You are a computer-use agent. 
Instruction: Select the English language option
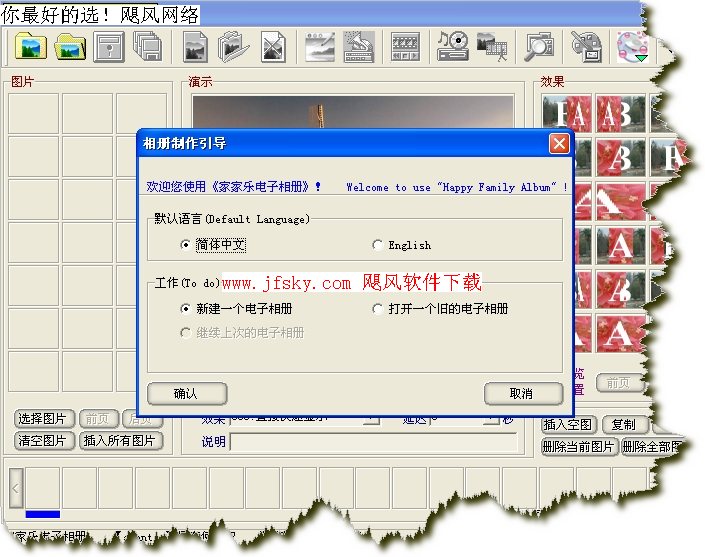(377, 245)
